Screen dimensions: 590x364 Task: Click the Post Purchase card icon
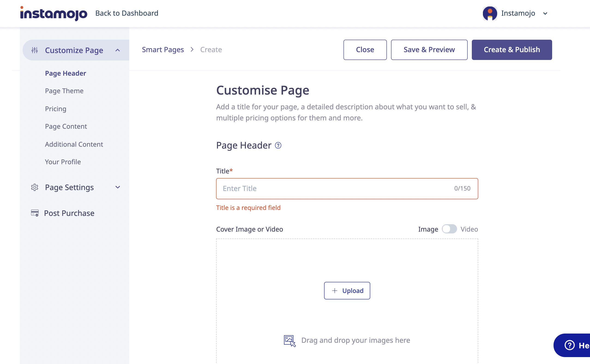35,213
